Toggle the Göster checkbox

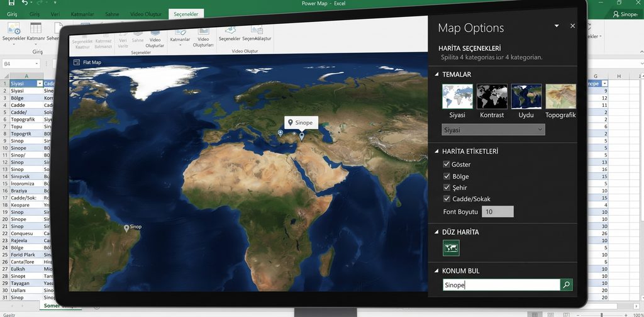tap(447, 164)
